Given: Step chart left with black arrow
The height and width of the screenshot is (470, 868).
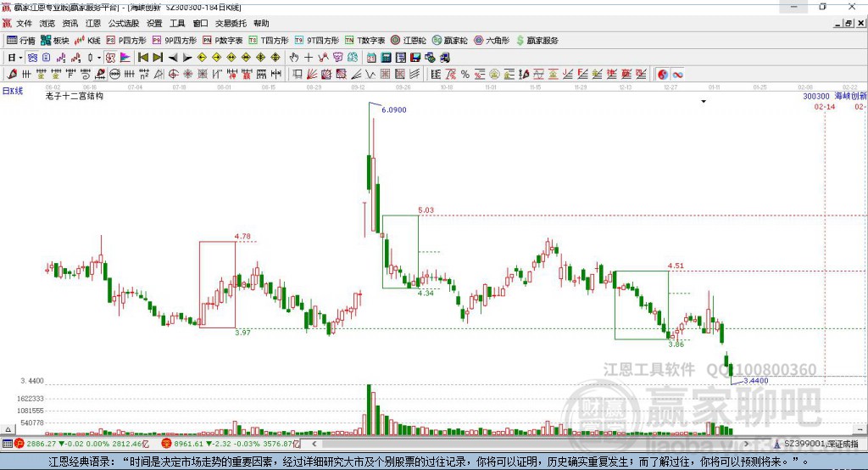Looking at the screenshot, I should pyautogui.click(x=173, y=58).
